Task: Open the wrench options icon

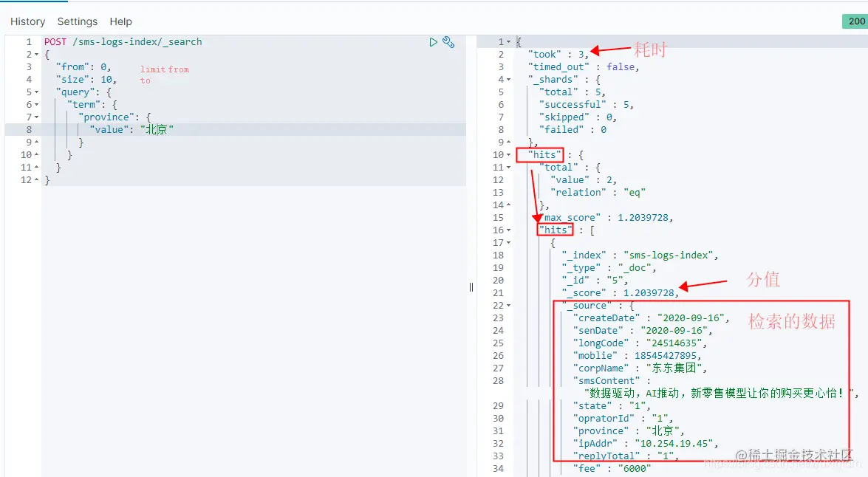Action: 448,42
